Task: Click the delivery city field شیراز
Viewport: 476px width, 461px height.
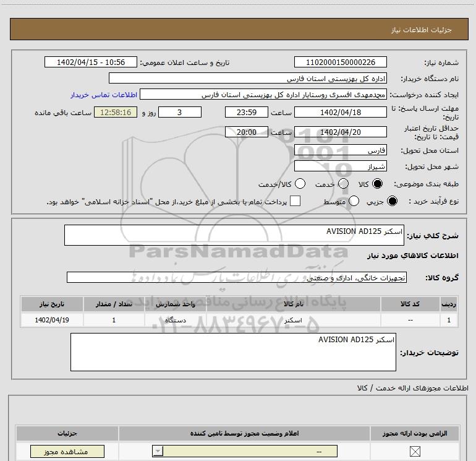Action: 340,166
